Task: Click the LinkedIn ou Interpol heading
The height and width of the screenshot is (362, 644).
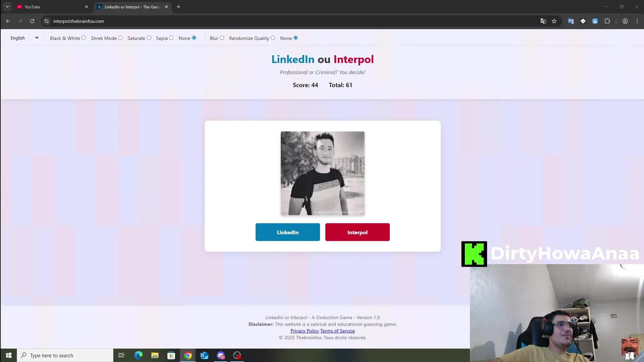Action: [x=323, y=59]
